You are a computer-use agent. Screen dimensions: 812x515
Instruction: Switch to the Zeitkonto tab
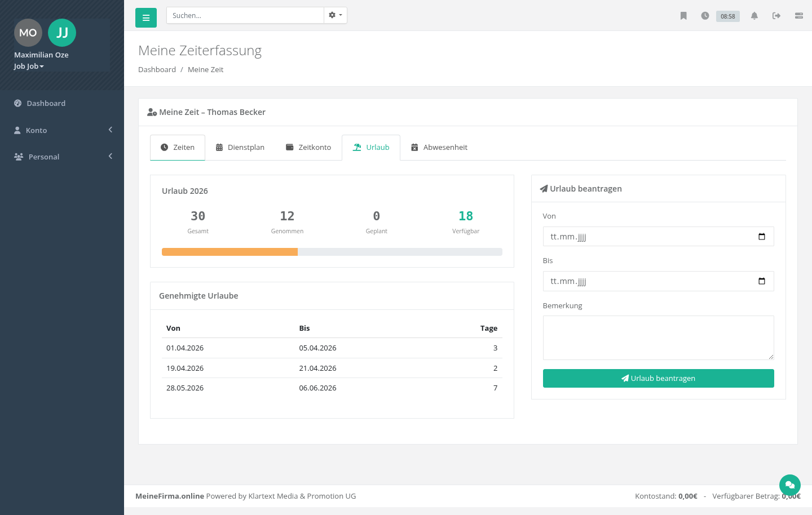308,148
